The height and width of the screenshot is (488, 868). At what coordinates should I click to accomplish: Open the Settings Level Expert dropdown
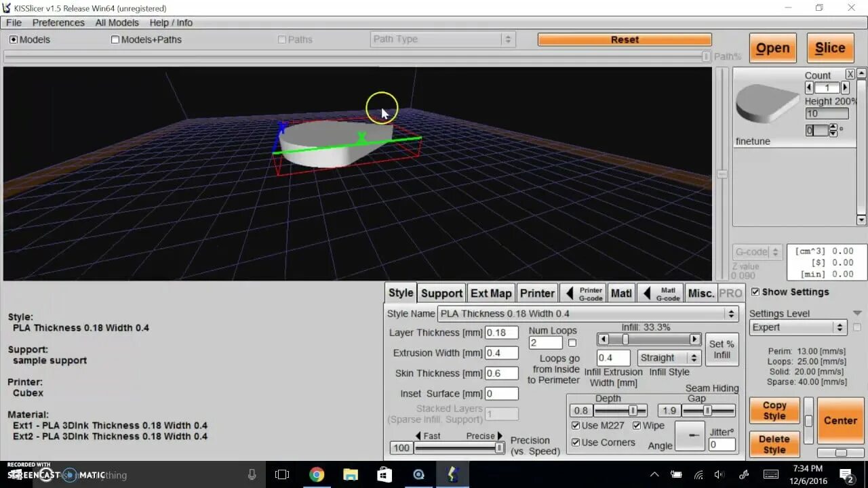[x=797, y=327]
